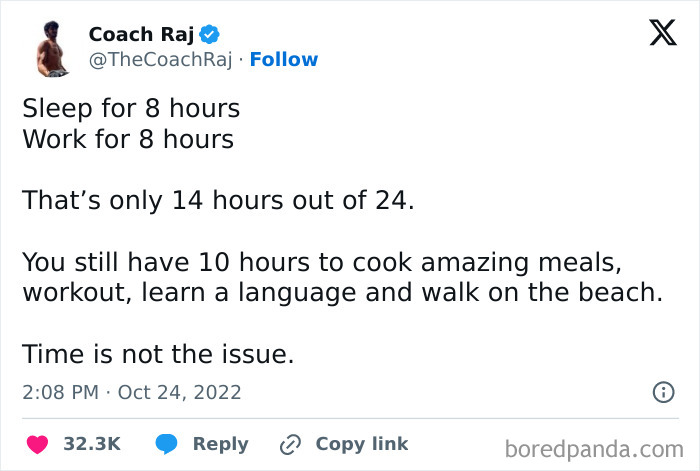
Task: Open the tweet info circle icon
Action: coord(663,392)
